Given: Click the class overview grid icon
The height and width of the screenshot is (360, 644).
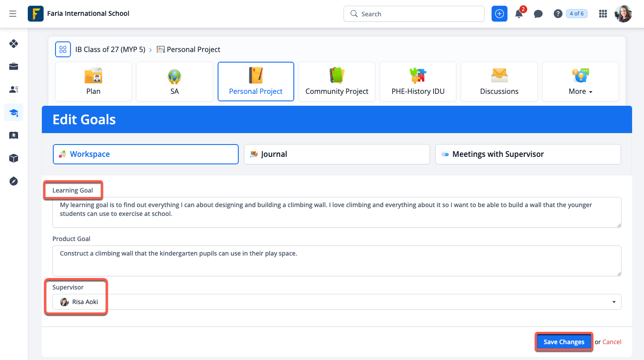Looking at the screenshot, I should click(63, 49).
